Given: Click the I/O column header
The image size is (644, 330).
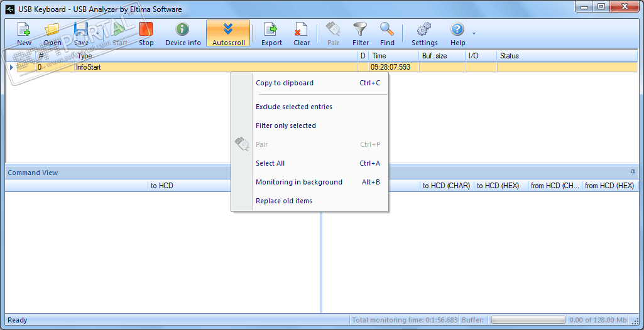Looking at the screenshot, I should pyautogui.click(x=481, y=56).
